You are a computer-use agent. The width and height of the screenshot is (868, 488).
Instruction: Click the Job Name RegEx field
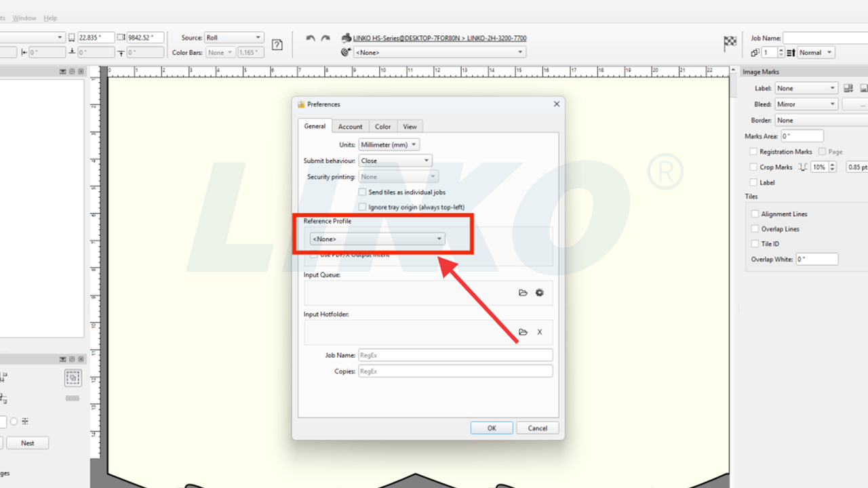pos(455,355)
